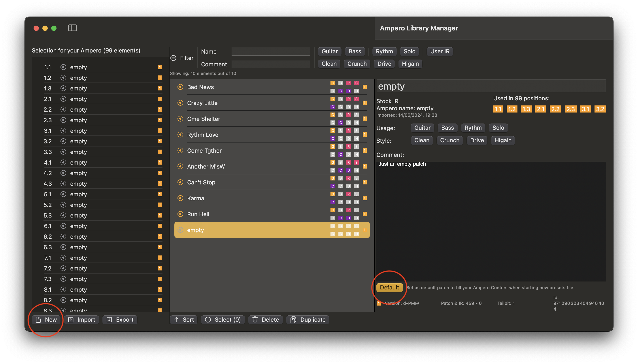Toggle the sidebar panel icon
Image resolution: width=638 pixels, height=364 pixels.
[x=72, y=28]
